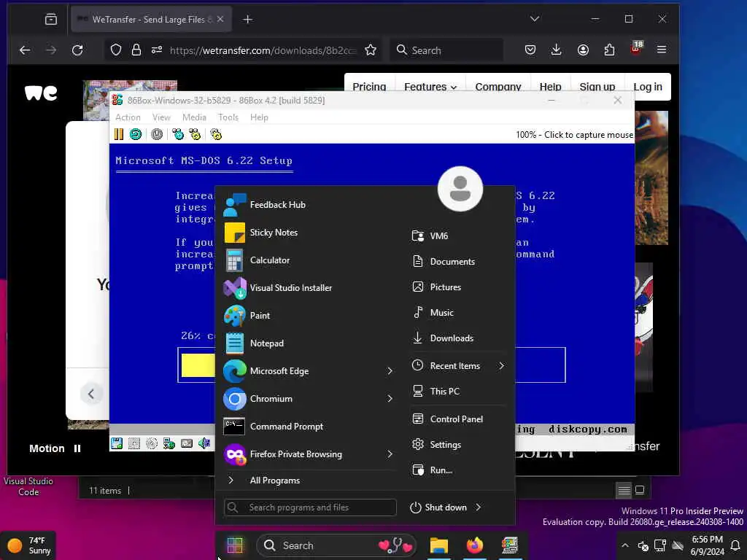Expand All Programs list
The image size is (747, 560).
point(309,481)
